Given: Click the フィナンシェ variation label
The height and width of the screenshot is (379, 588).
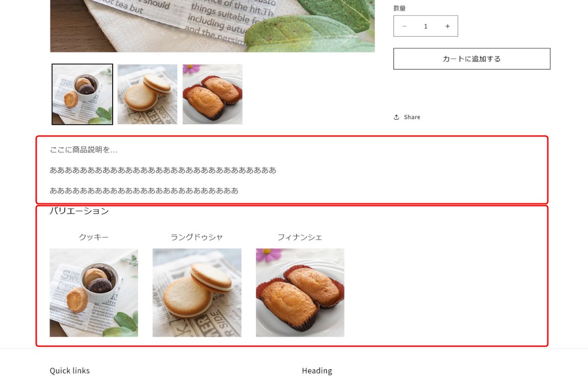Looking at the screenshot, I should (300, 237).
